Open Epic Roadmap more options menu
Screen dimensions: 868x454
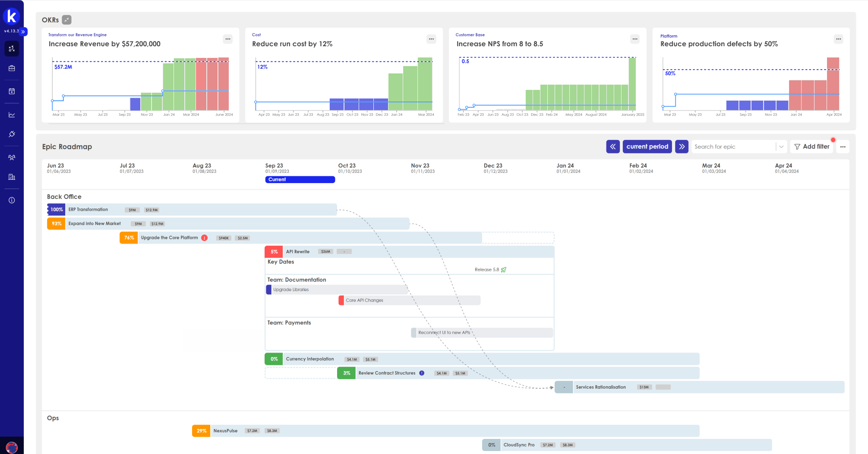coord(843,147)
